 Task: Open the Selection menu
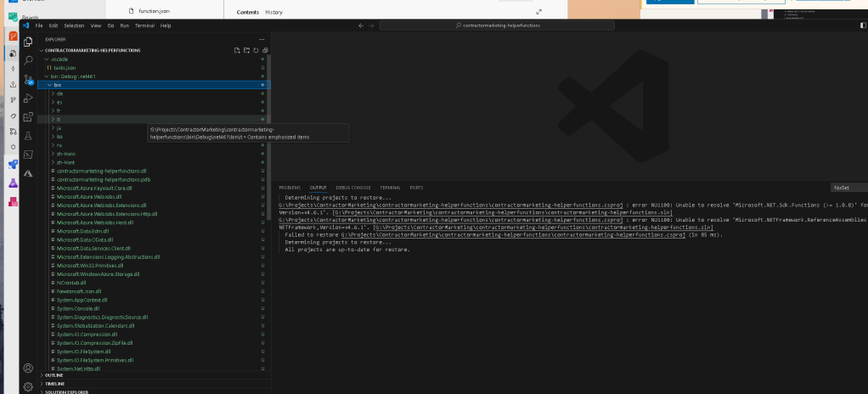[x=74, y=25]
